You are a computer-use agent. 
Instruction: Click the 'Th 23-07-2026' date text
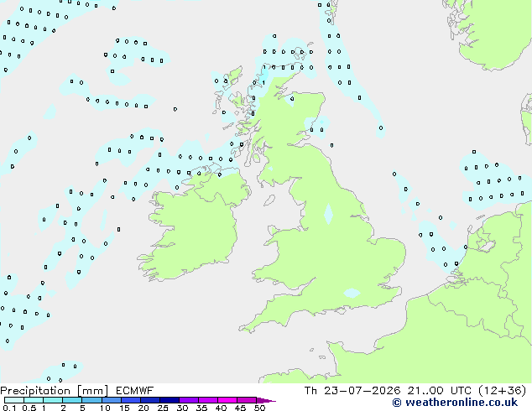coord(352,391)
